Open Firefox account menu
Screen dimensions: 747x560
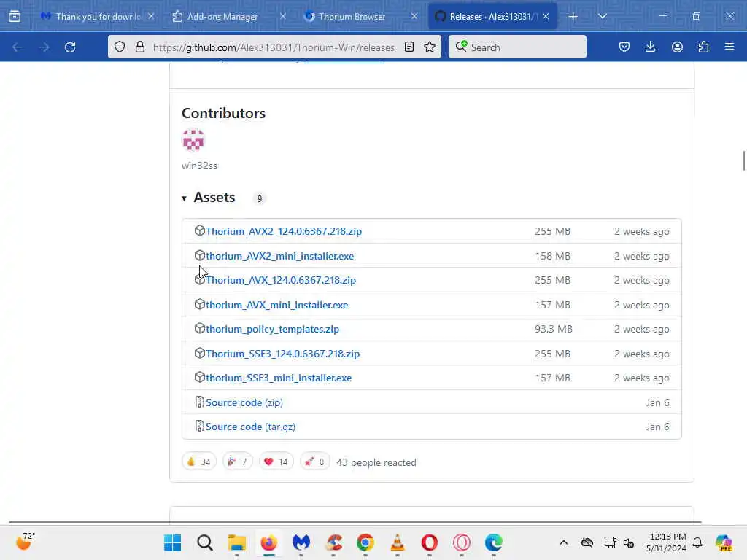tap(677, 47)
